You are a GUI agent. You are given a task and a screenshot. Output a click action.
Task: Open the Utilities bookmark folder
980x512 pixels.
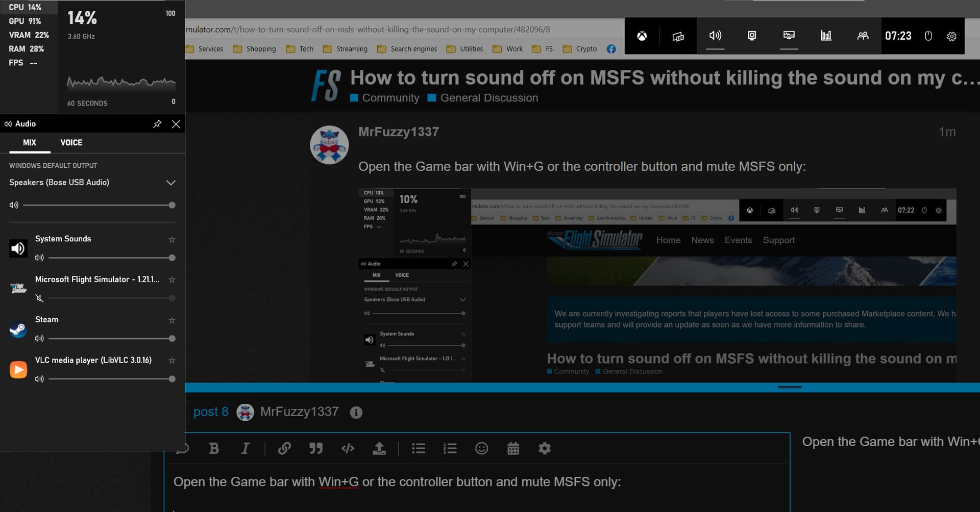pos(464,49)
